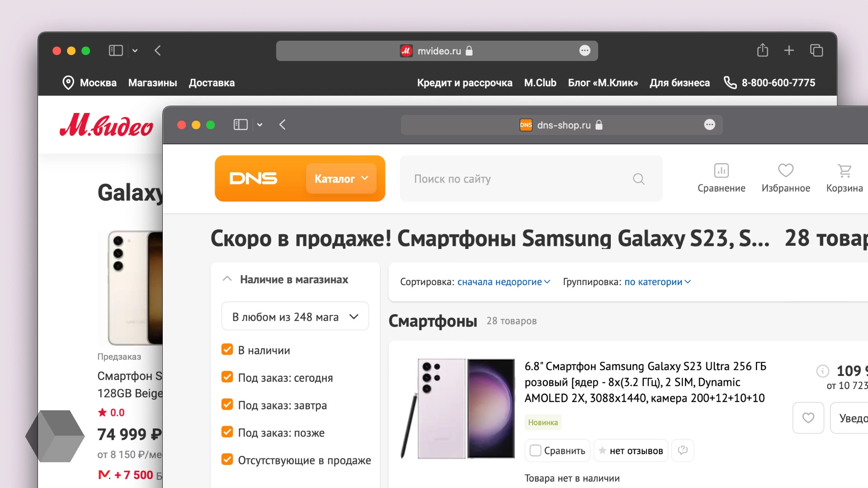Open a new tab with plus icon
Screen dimensions: 868x488
tap(789, 51)
